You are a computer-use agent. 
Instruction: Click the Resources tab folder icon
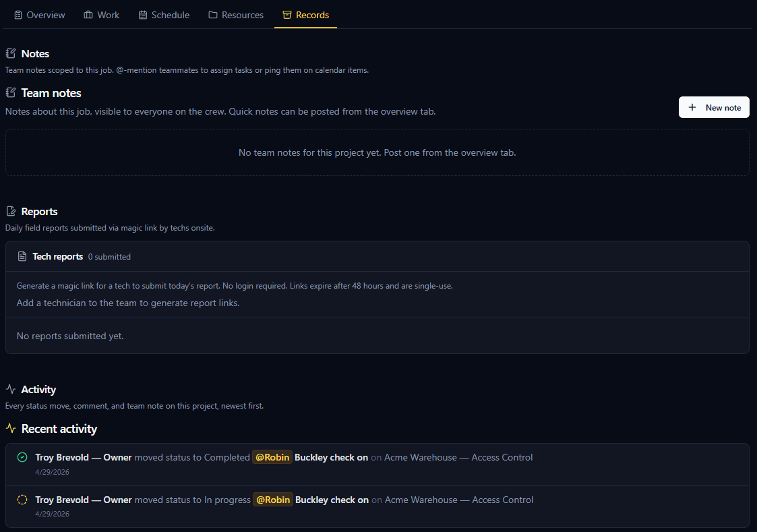tap(213, 15)
